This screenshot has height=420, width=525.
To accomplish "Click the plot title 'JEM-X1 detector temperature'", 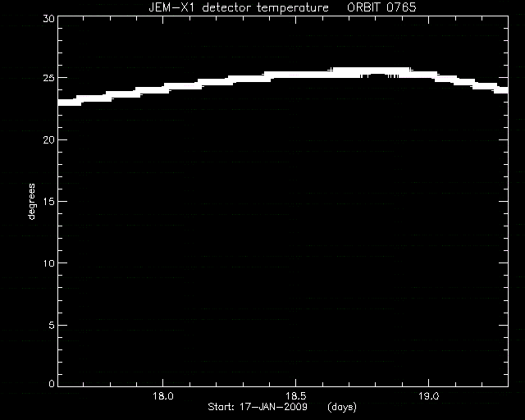I will point(239,7).
